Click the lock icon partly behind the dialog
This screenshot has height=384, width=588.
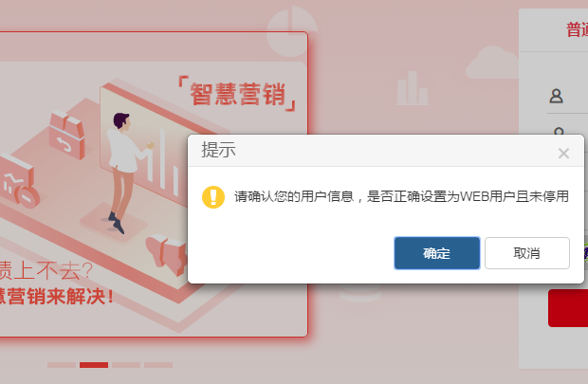[559, 131]
